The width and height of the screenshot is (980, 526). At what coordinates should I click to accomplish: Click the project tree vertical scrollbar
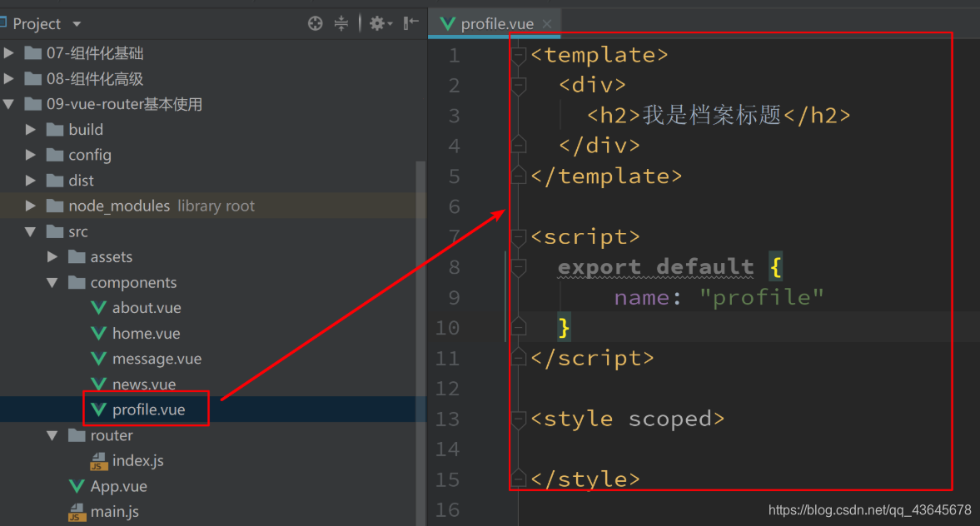[420, 344]
